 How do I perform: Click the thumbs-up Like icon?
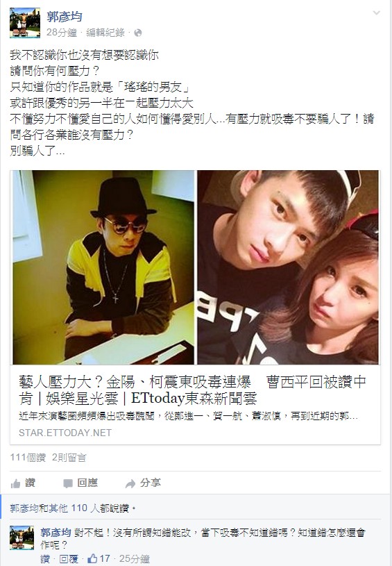(15, 483)
